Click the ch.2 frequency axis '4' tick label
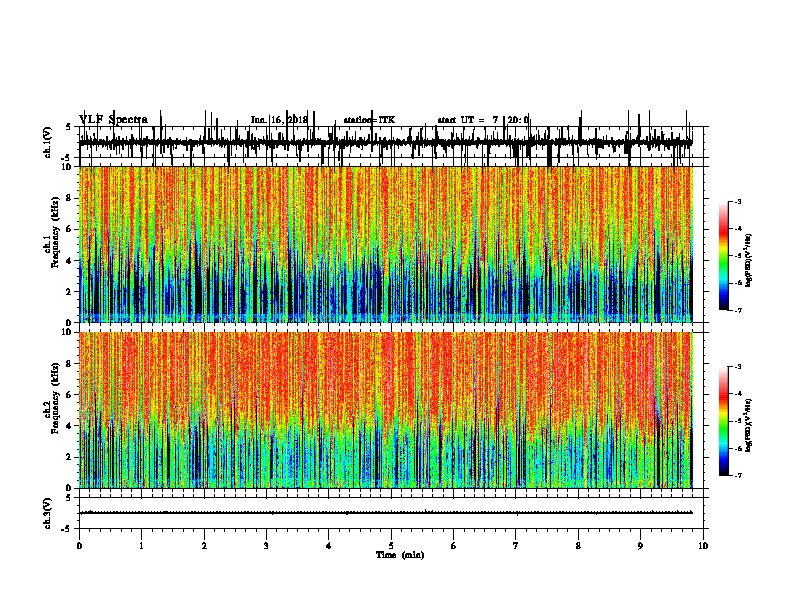 pos(69,426)
